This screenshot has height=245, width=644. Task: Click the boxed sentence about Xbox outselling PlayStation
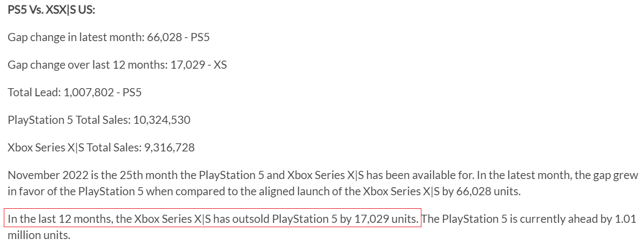213,219
